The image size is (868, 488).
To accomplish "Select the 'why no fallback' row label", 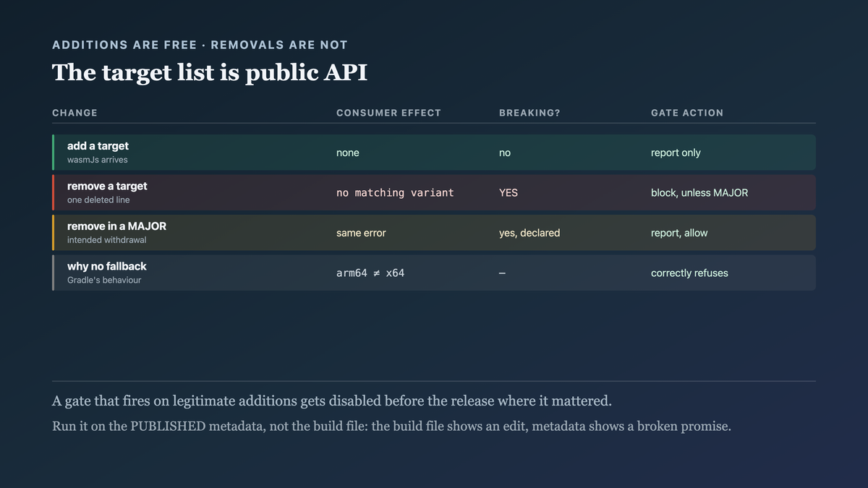I will (107, 266).
